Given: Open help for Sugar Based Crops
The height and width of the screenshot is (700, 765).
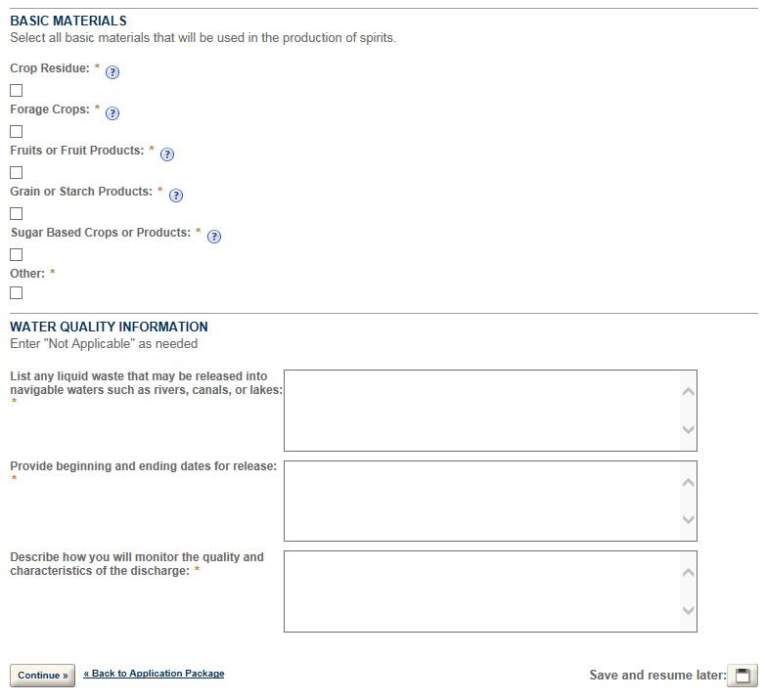Looking at the screenshot, I should coord(214,237).
